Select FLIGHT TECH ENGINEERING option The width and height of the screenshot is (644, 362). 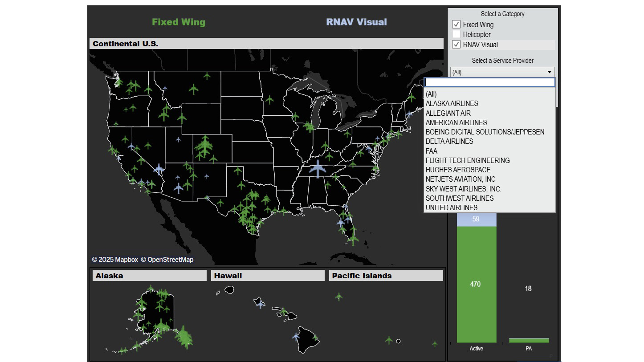489,160
